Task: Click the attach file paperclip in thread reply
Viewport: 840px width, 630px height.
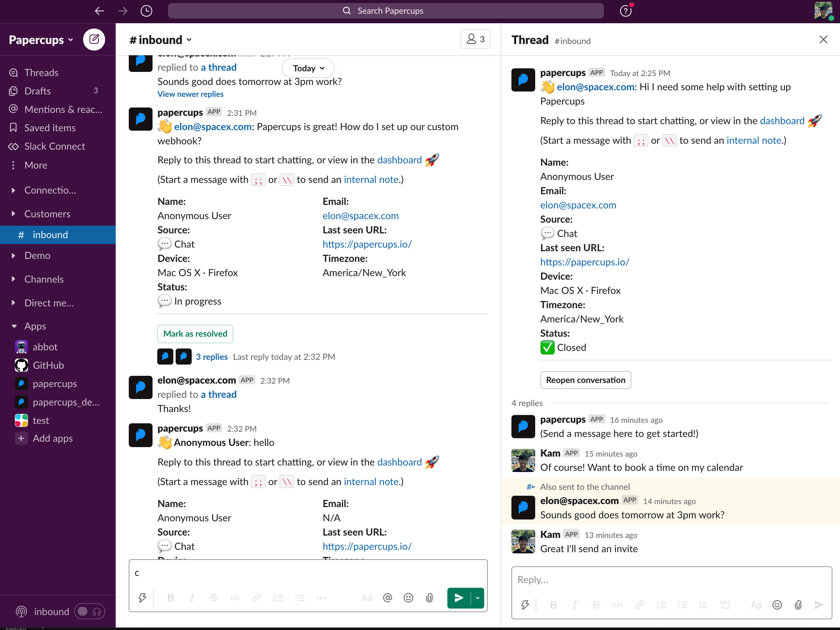Action: coord(798,605)
